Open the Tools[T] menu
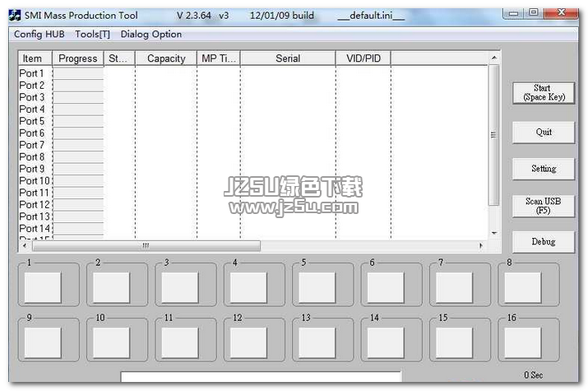The image size is (588, 391). pyautogui.click(x=92, y=34)
